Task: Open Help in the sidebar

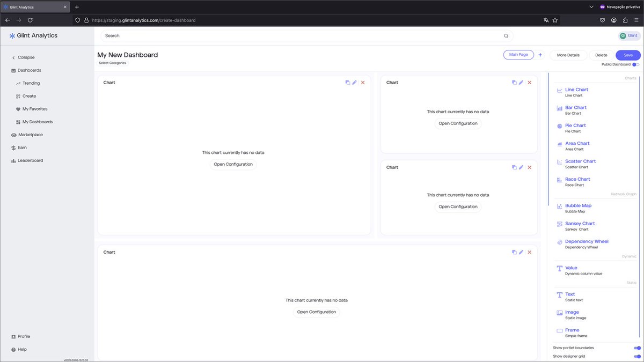Action: [x=19, y=349]
